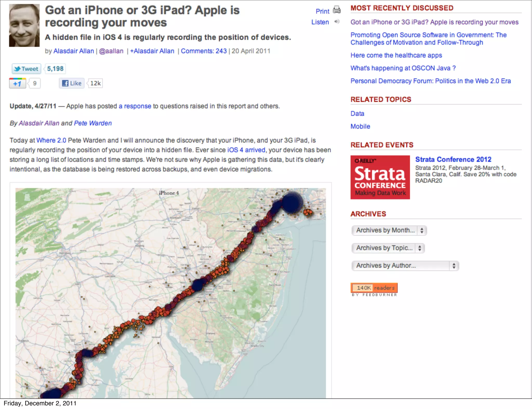Click the iPhone 4 location tracking map

click(170, 293)
